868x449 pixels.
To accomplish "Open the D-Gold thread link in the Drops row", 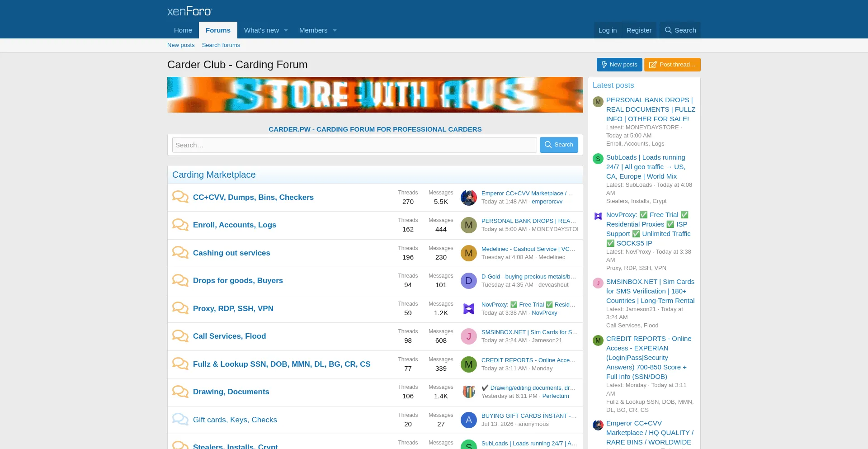I will coord(529,277).
